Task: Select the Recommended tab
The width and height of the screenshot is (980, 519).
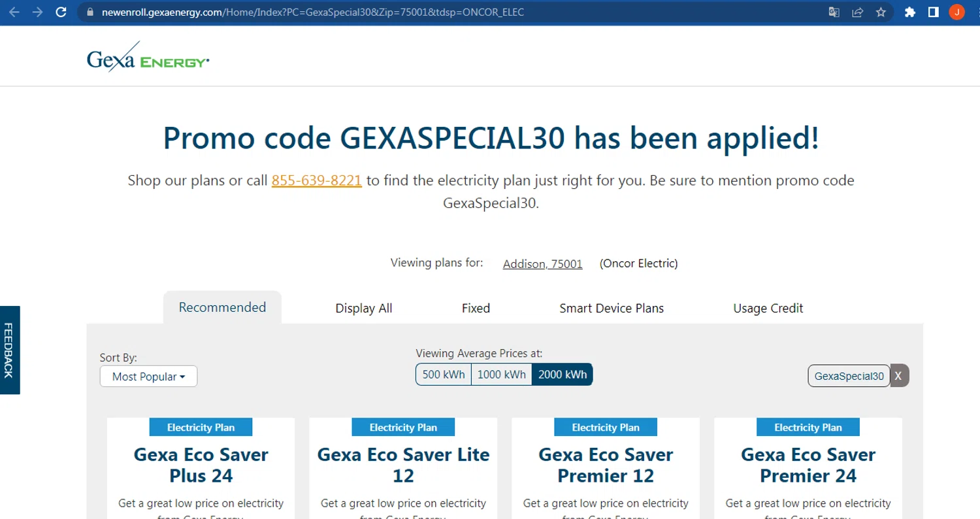Action: point(222,307)
